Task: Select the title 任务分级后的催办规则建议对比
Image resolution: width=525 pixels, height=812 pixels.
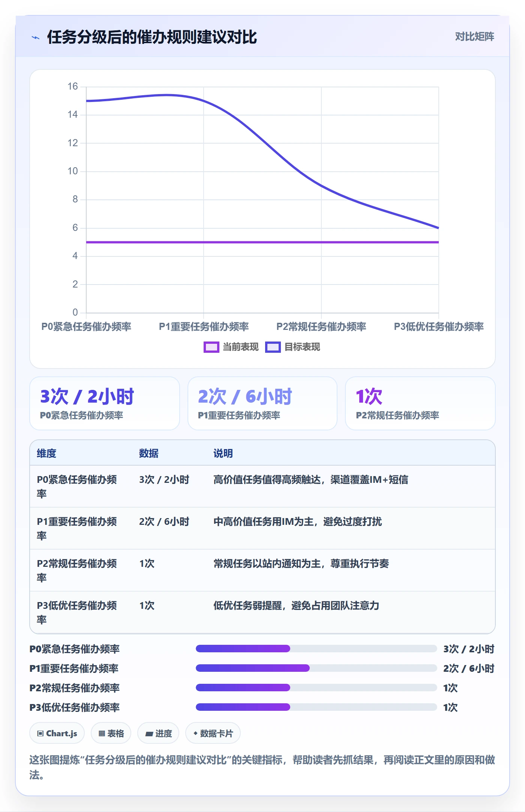Action: [x=152, y=37]
